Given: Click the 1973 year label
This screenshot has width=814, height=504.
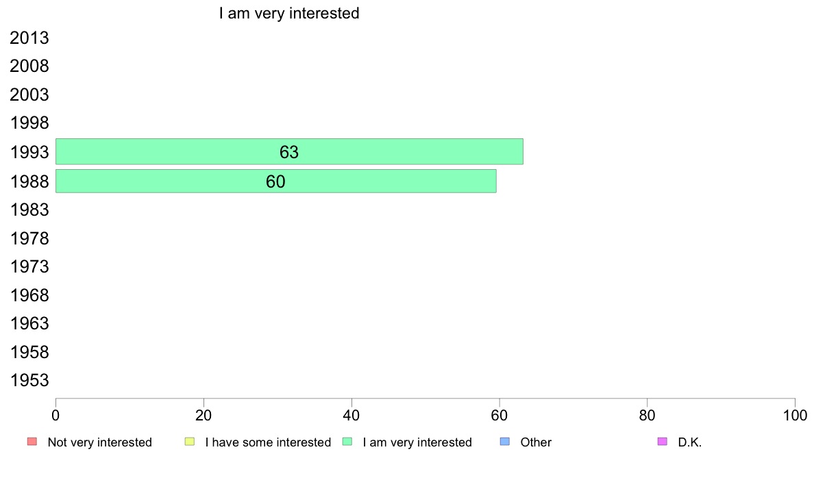Looking at the screenshot, I should (29, 266).
